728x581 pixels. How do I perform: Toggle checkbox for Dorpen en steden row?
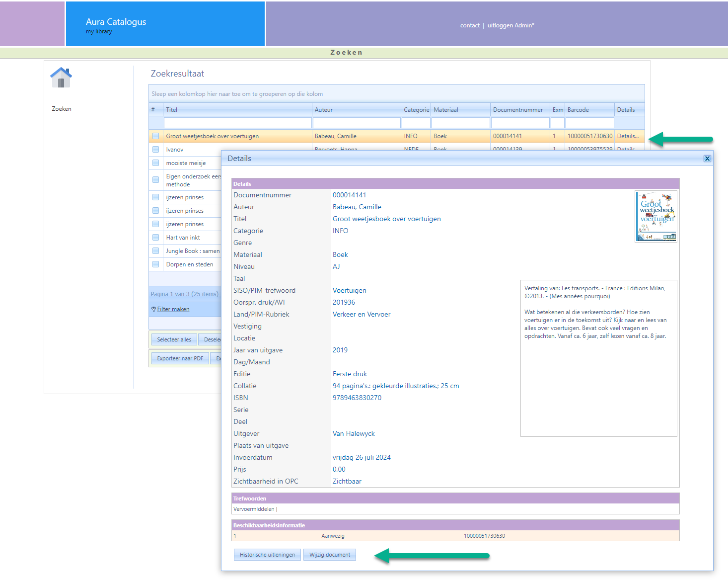[156, 264]
